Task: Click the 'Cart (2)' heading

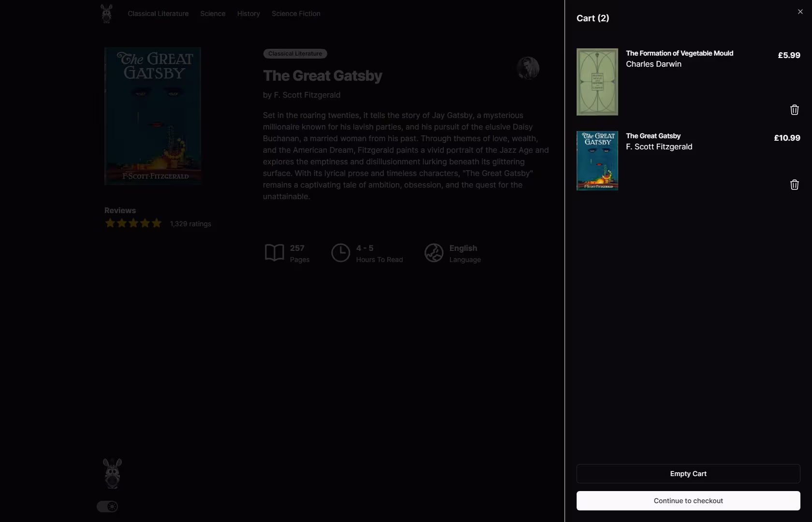Action: (593, 18)
